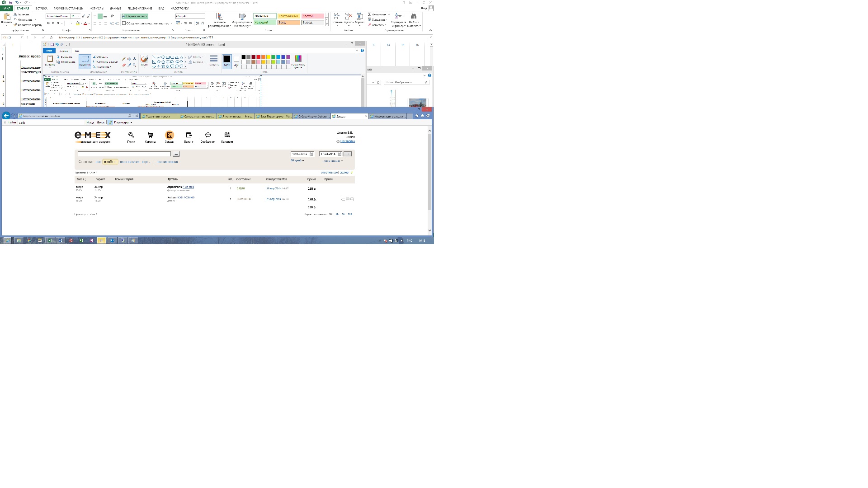Open Excel's ДАННЫЕ ribbon tab
Screen dimensions: 868x488
(x=115, y=8)
